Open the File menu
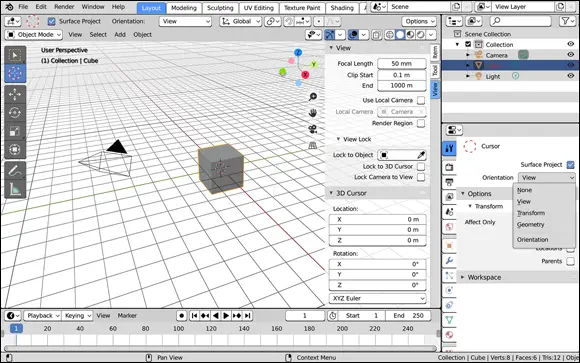Screen dimensions: 580x363 click(x=23, y=7)
